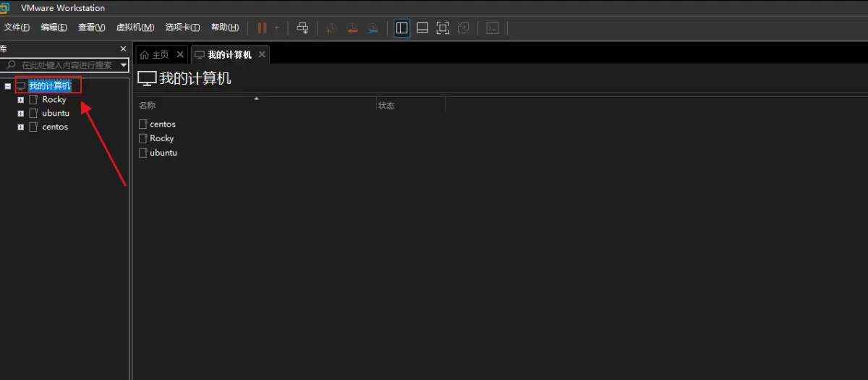Open the 文件(F) menu
This screenshot has width=868, height=380.
click(17, 28)
